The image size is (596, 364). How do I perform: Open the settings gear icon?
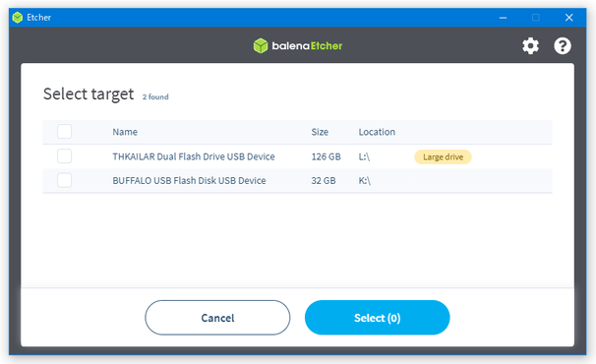530,46
